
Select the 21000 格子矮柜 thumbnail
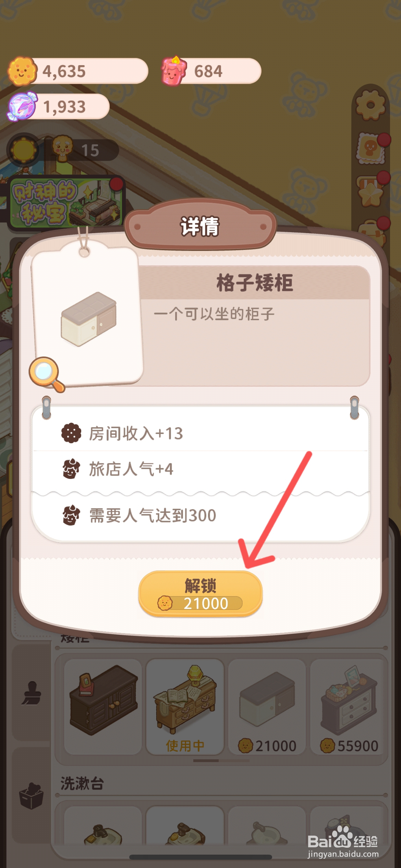[267, 707]
